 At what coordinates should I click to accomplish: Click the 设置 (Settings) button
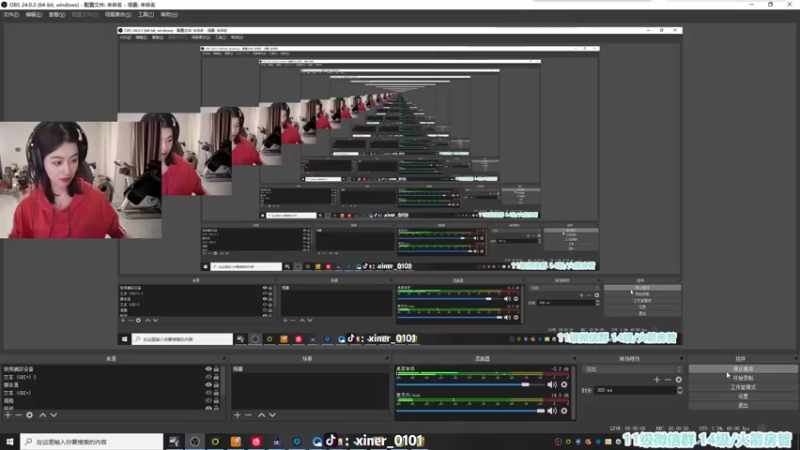(x=743, y=396)
